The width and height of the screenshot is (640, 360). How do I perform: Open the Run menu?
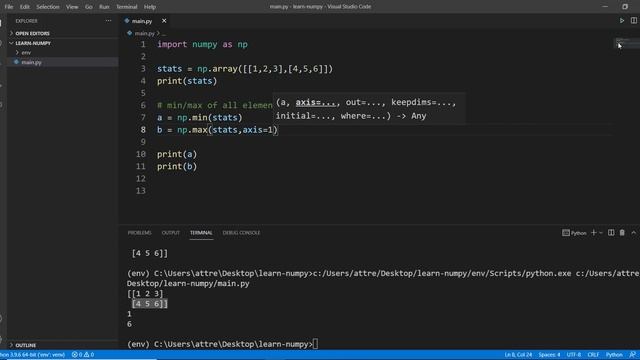(x=104, y=7)
